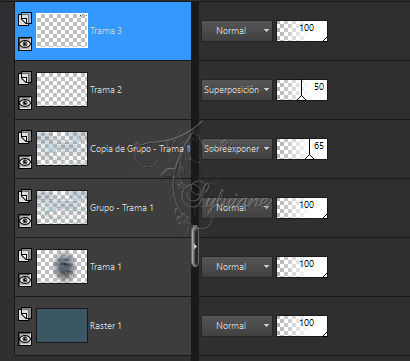Click the layer type icon for Trama 1
Image resolution: width=410 pixels, height=361 pixels.
[25, 256]
